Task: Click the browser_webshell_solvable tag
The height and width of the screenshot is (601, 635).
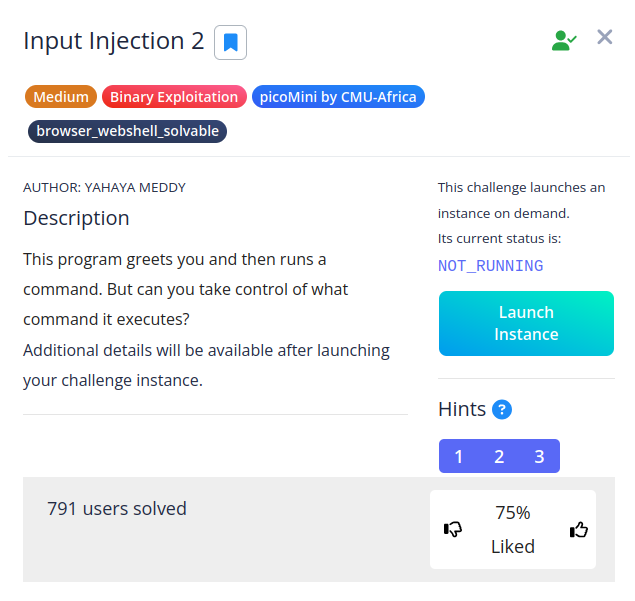Action: point(127,131)
